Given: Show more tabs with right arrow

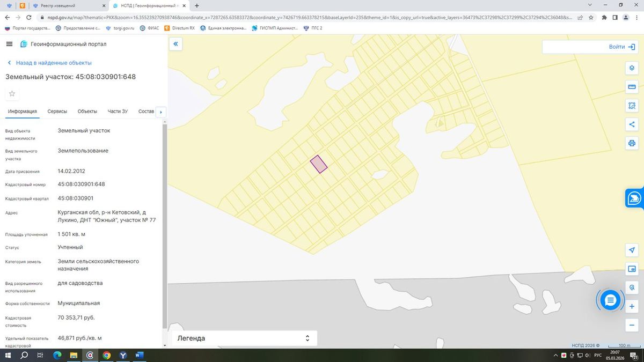Looking at the screenshot, I should pos(161,112).
